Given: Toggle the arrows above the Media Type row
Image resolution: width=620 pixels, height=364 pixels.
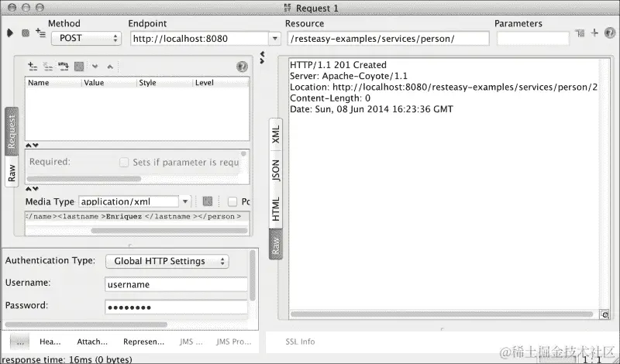Looking at the screenshot, I should [x=32, y=188].
